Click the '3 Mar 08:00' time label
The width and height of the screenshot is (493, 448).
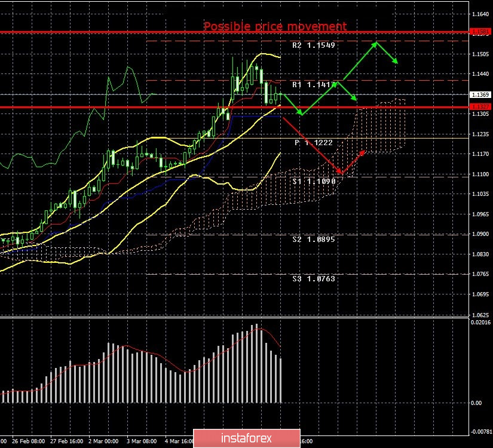click(x=142, y=441)
